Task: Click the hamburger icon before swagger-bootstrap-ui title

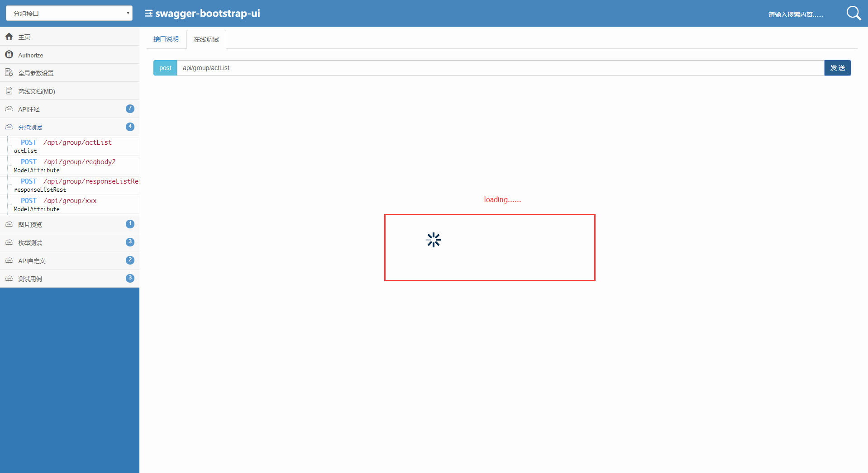Action: click(x=148, y=13)
